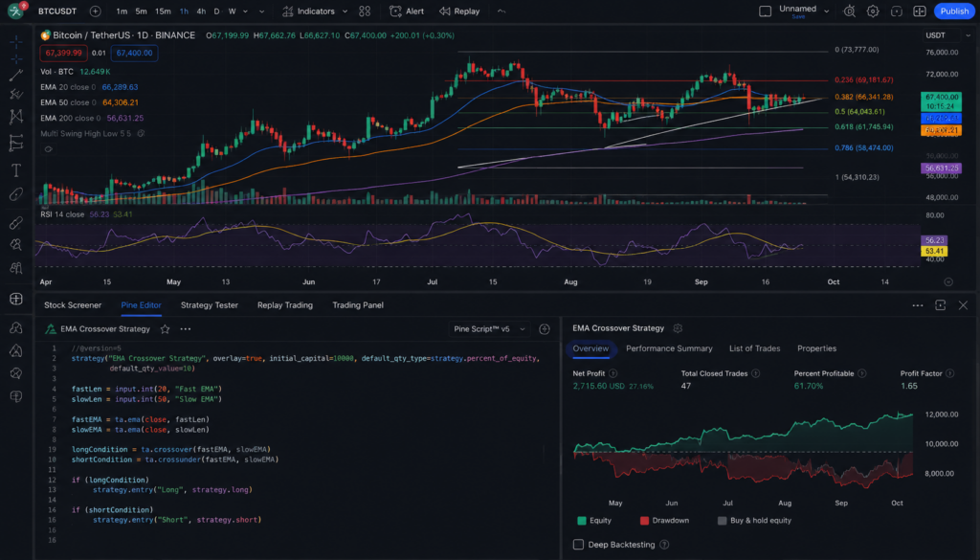Open the projection and position tools
This screenshot has width=980, height=560.
tap(16, 144)
